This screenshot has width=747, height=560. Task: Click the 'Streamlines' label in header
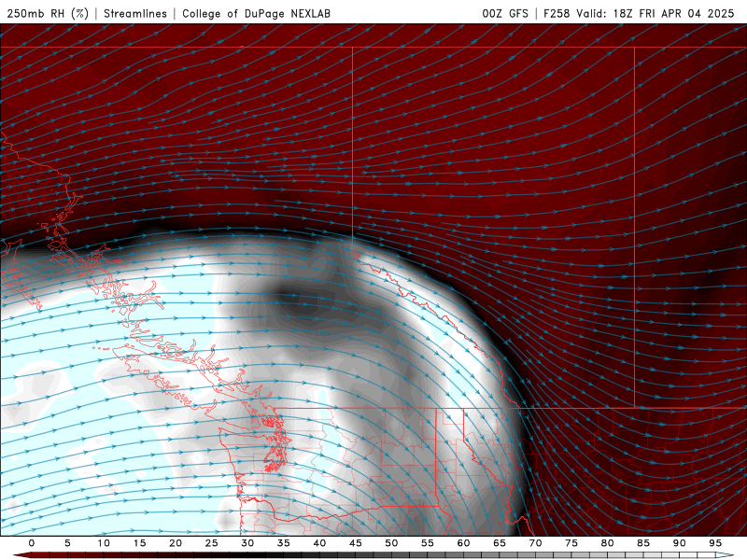135,13
